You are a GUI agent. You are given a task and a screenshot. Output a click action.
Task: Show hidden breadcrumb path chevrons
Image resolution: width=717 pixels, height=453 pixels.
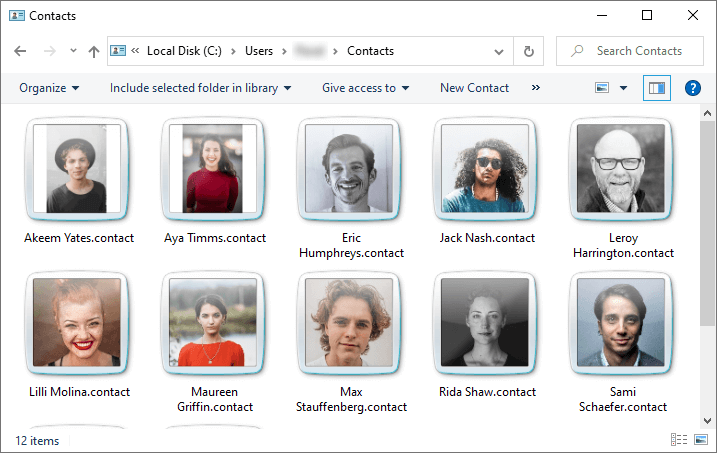pos(135,51)
